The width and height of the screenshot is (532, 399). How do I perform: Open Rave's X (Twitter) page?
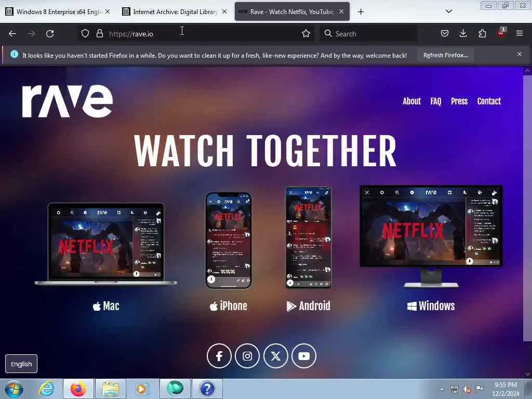275,356
